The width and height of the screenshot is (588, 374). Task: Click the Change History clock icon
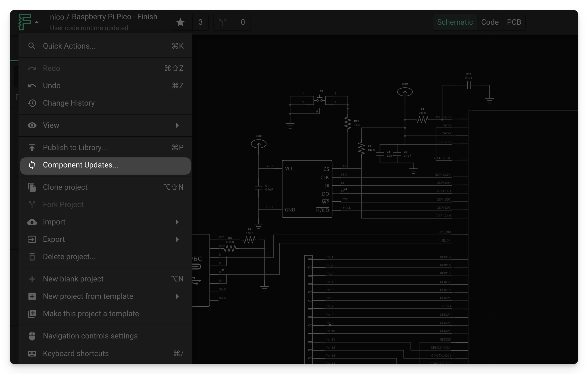(32, 103)
